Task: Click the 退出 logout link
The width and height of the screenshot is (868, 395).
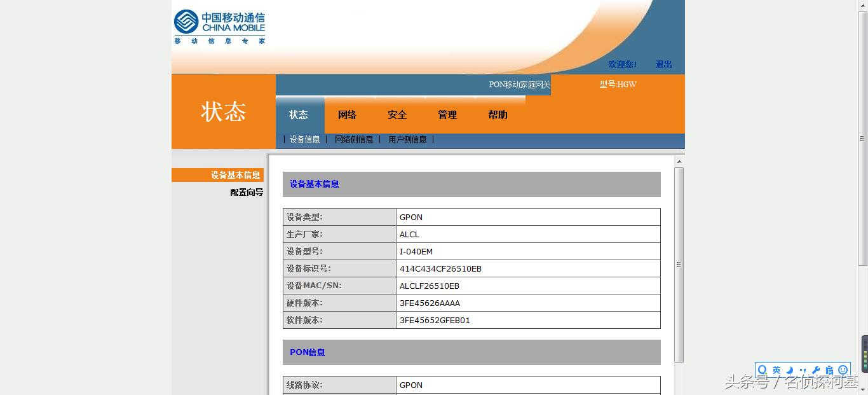Action: [663, 64]
